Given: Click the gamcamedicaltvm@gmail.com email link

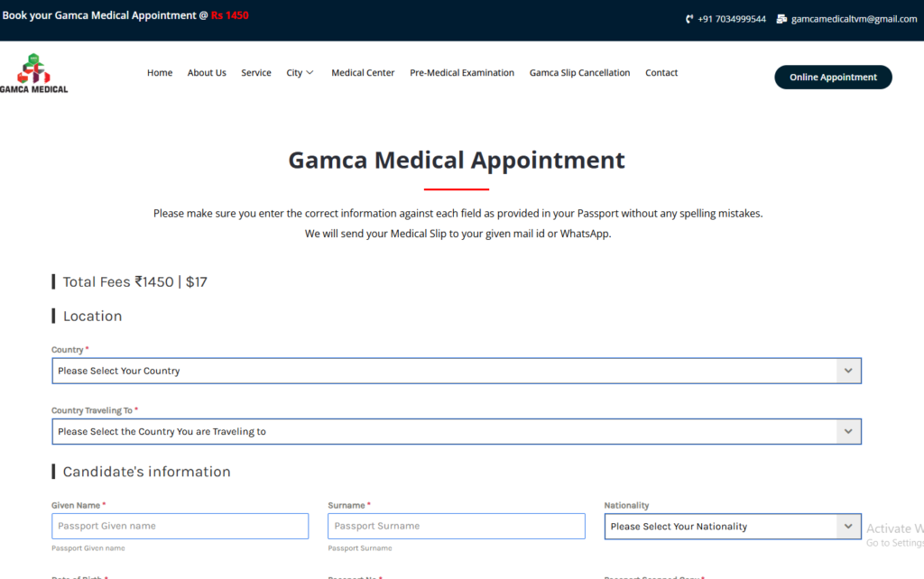Looking at the screenshot, I should (854, 19).
